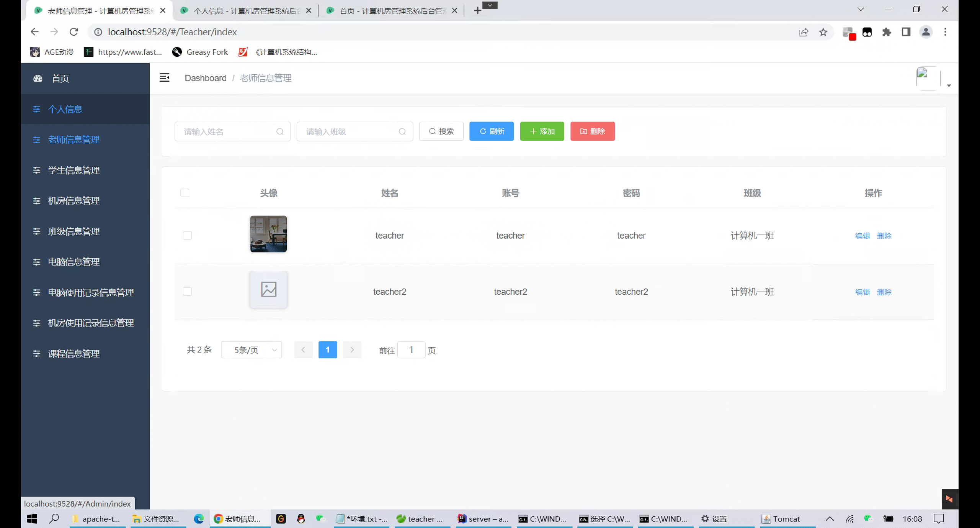Click the 前往 page number input field
This screenshot has width=980, height=528.
tap(412, 349)
